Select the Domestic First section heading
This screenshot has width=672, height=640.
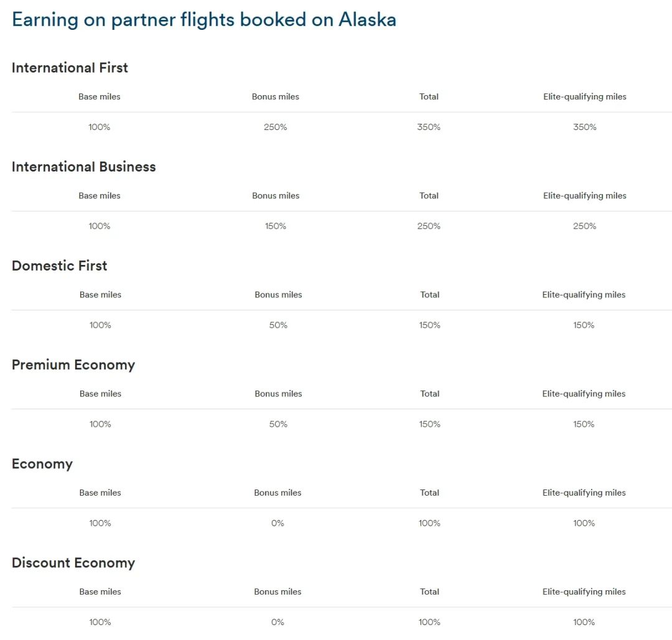59,266
